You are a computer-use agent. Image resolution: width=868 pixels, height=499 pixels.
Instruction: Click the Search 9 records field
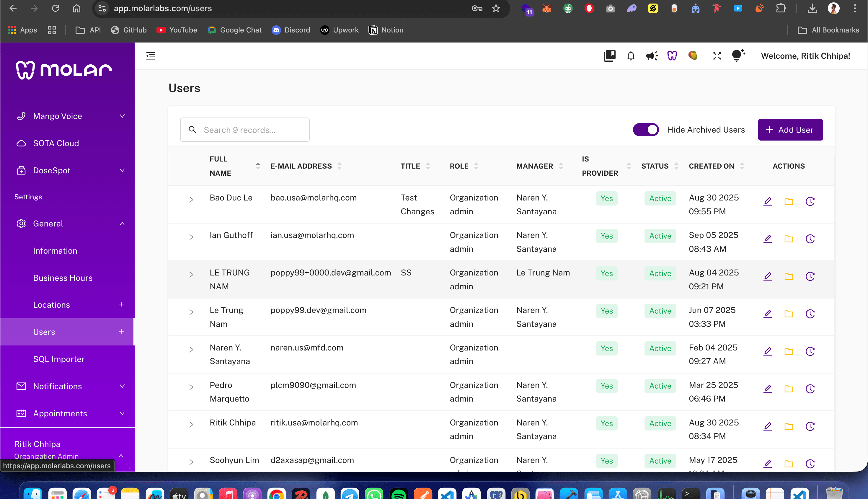tap(245, 130)
